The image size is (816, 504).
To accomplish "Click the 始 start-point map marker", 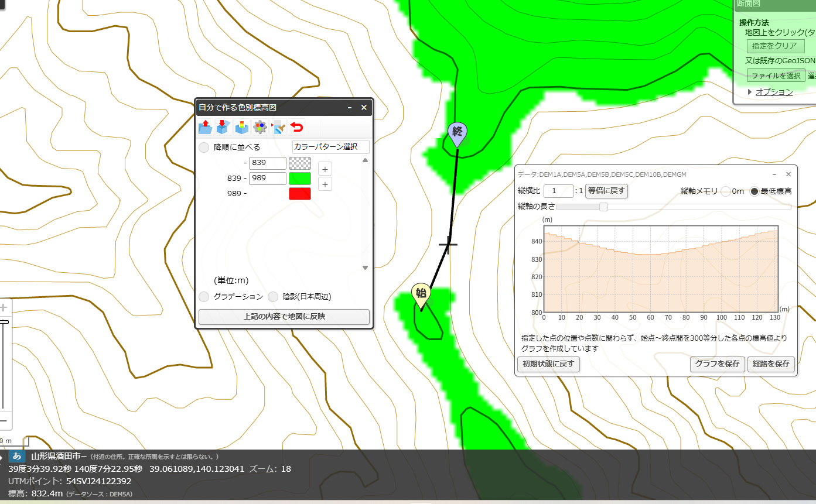I will pos(421,297).
